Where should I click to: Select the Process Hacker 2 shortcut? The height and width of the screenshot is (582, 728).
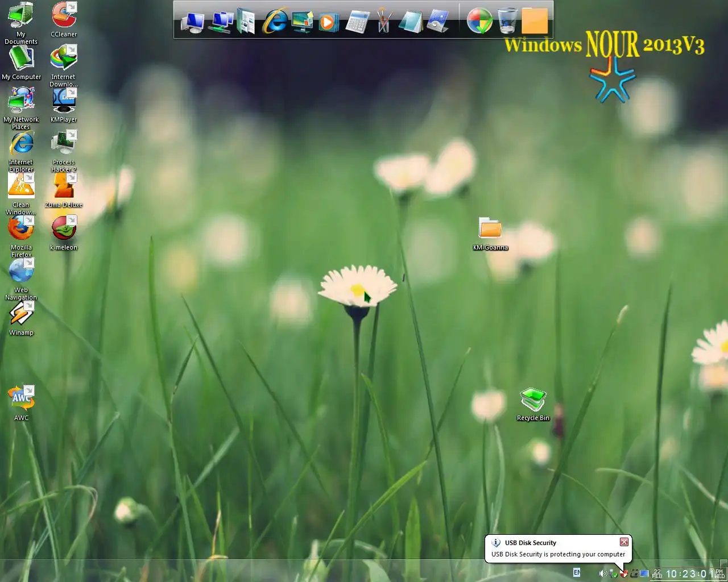(x=64, y=151)
